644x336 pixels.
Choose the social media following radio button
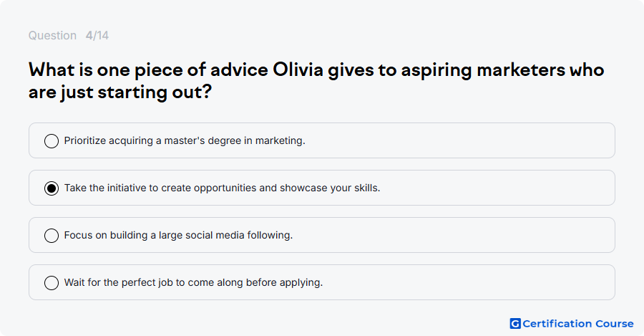[x=52, y=235]
